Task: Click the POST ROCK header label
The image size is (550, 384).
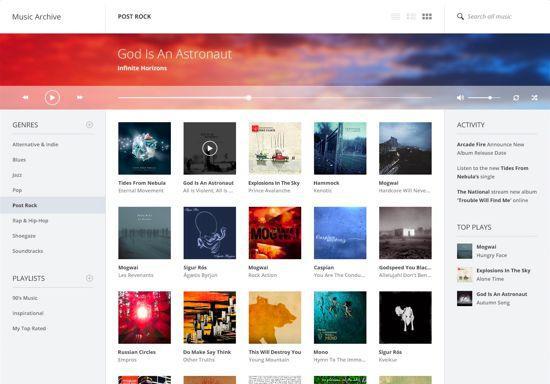Action: [x=134, y=16]
